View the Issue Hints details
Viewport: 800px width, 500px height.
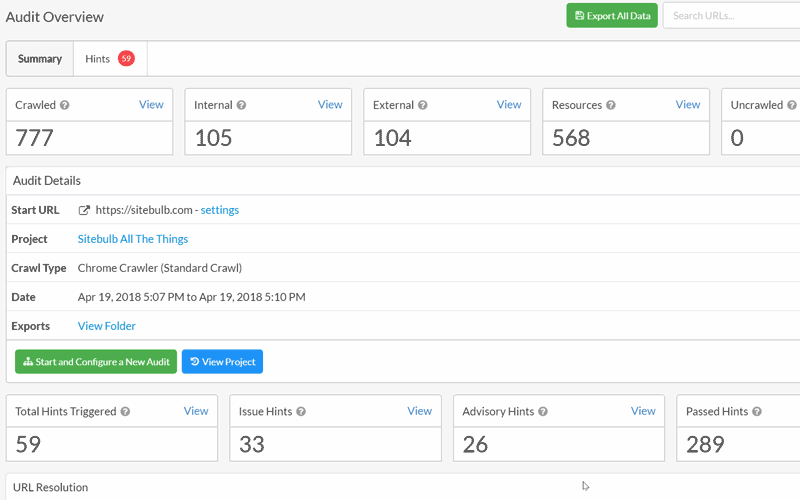pyautogui.click(x=419, y=411)
